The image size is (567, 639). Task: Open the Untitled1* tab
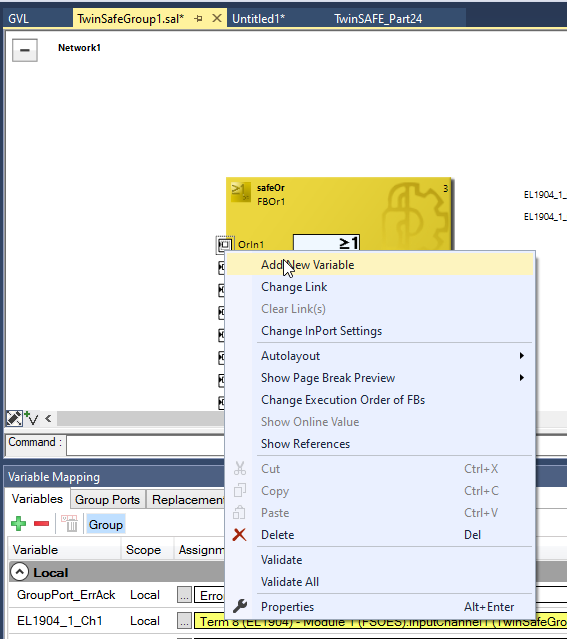coord(258,19)
